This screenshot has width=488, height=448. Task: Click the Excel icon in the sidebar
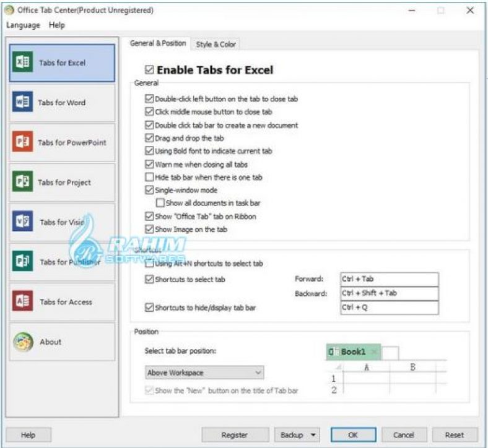point(22,62)
